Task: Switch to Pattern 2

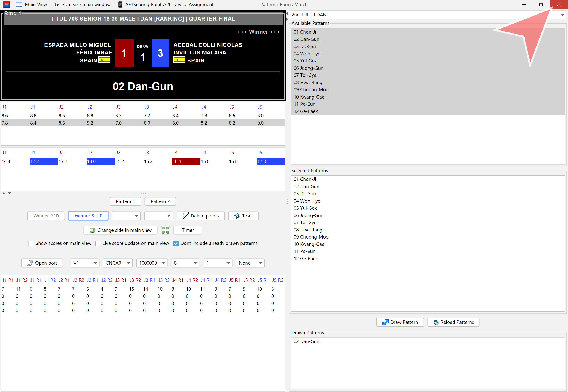Action: coord(160,201)
